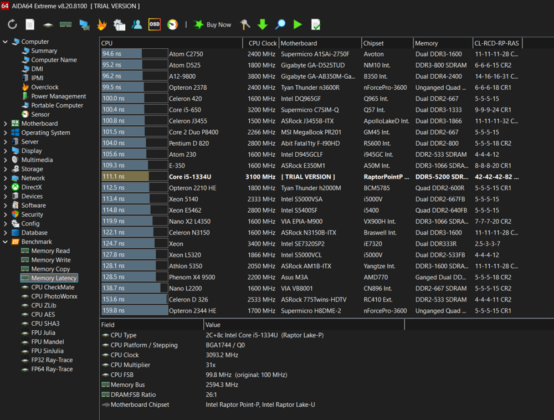
Task: Open the preferences hammer tool icon
Action: [245, 24]
